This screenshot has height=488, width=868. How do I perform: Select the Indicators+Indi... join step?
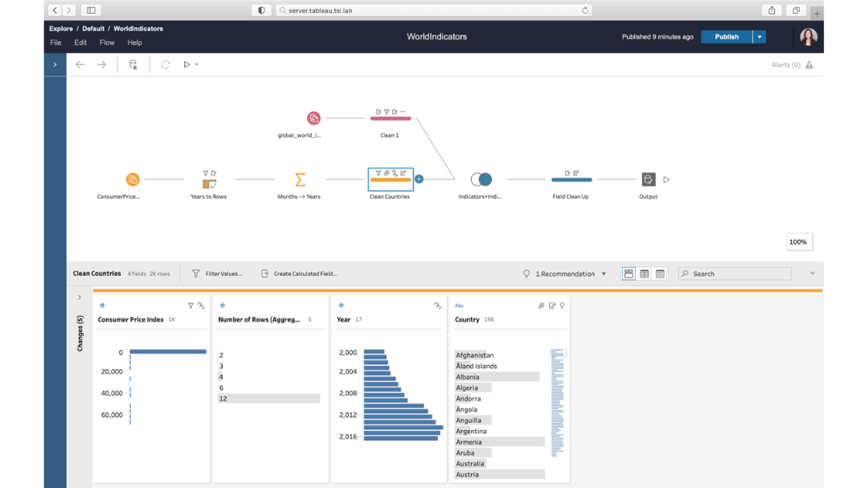point(481,179)
